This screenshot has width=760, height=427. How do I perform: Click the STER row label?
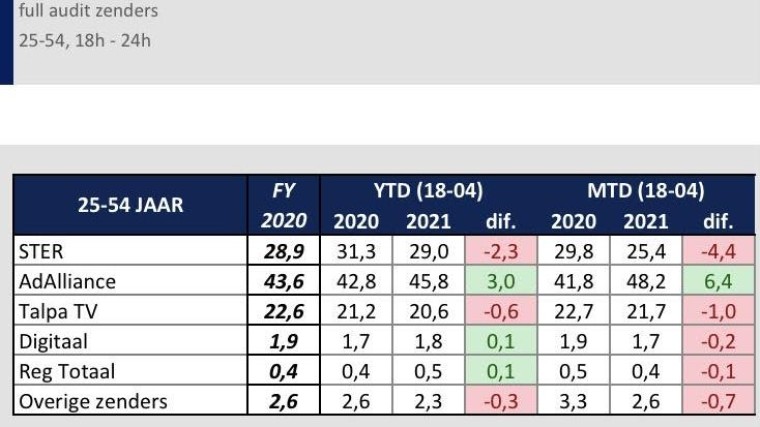(x=42, y=248)
